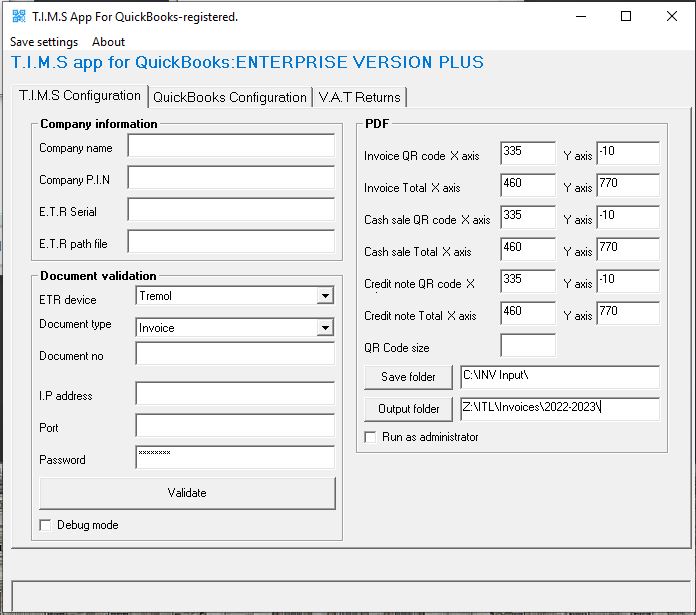Screen dimensions: 696x615
Task: Enable the Debug mode checkbox
Action: tap(46, 525)
